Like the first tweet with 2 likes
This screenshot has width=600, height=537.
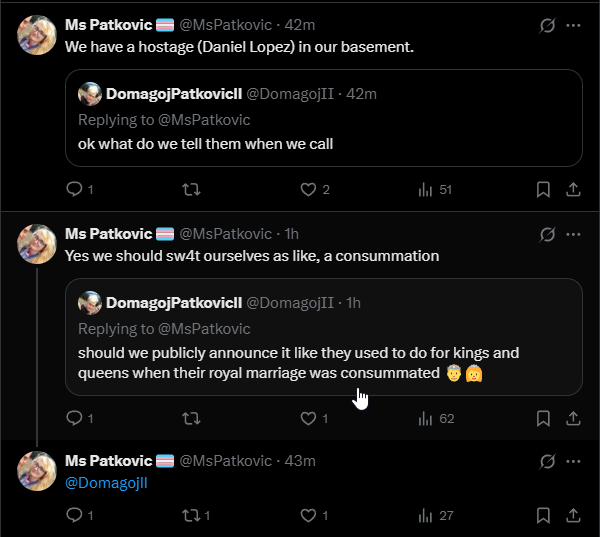(x=309, y=189)
